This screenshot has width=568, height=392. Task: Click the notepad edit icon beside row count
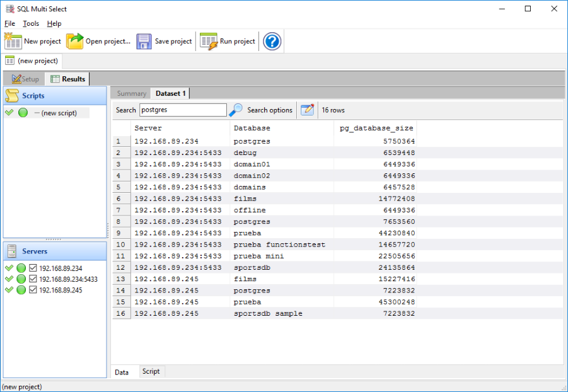(307, 110)
